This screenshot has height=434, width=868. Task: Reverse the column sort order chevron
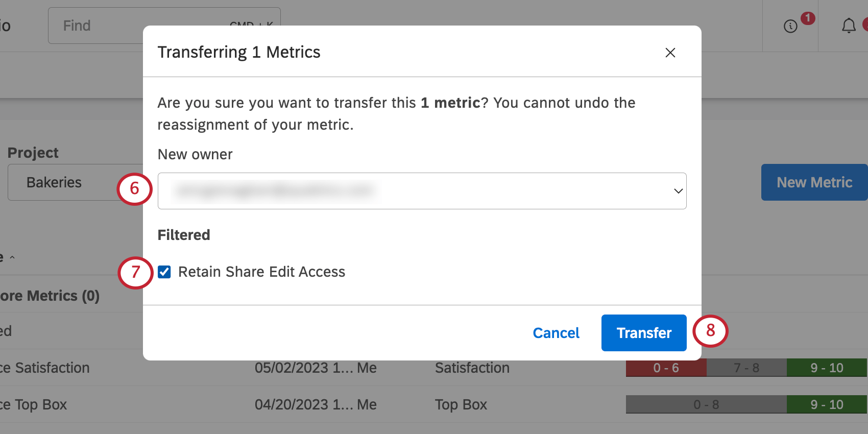[x=12, y=258]
